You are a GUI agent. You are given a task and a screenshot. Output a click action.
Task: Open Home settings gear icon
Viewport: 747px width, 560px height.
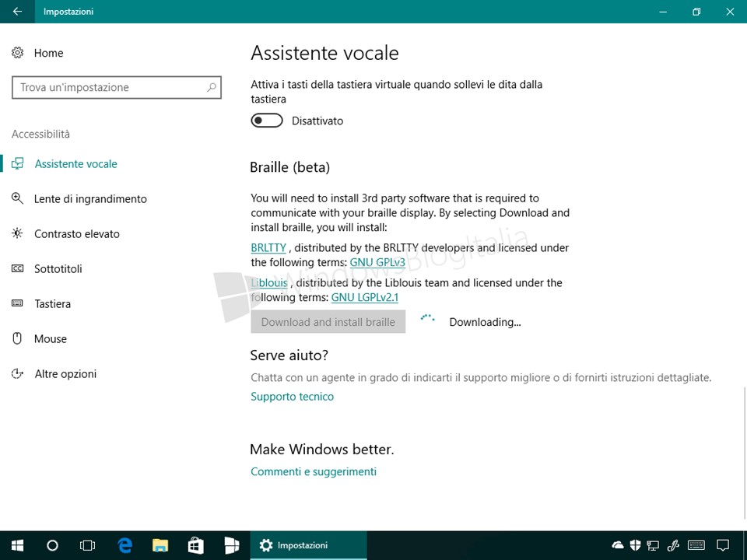click(18, 52)
